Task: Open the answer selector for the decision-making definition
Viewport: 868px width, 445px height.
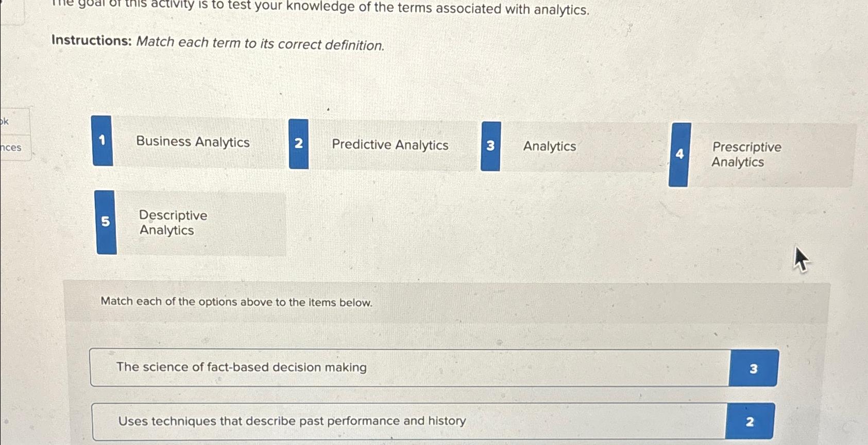Action: coord(754,368)
